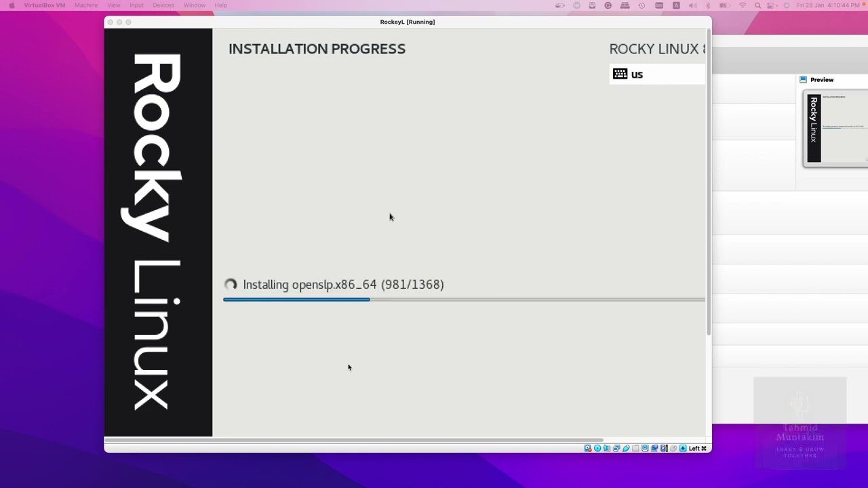Viewport: 868px width, 488px height.
Task: Click the 'ROCKY LINUX 8' title text
Action: [657, 49]
